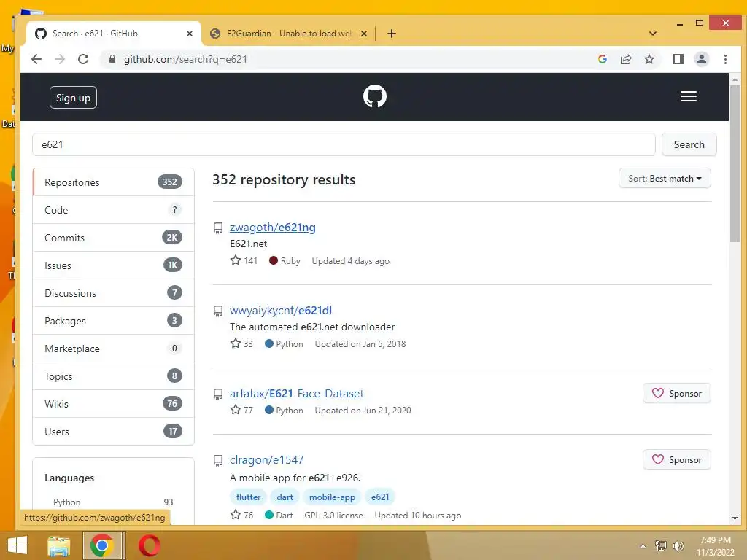Launch Opera from the taskbar

(149, 545)
